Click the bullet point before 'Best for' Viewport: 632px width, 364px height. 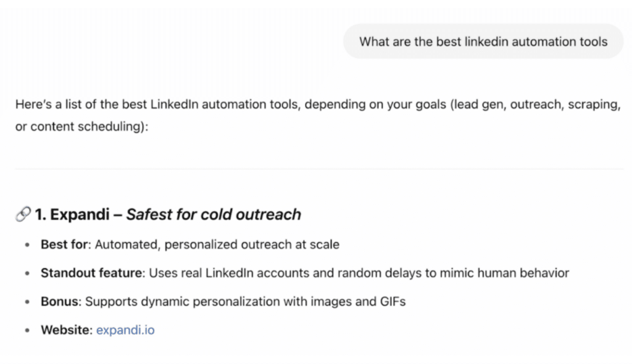[27, 245]
